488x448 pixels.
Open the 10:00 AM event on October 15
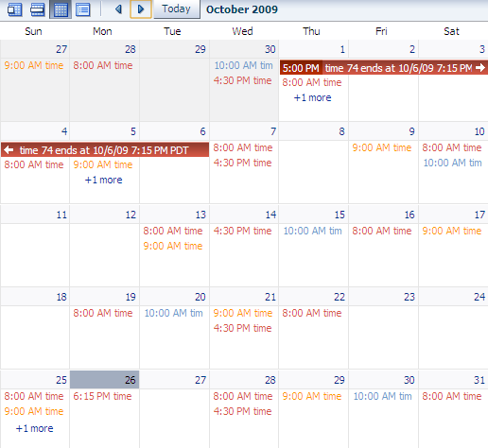[x=312, y=231]
